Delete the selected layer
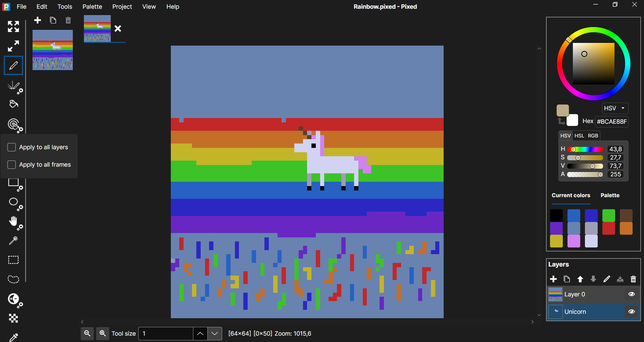 coord(633,279)
